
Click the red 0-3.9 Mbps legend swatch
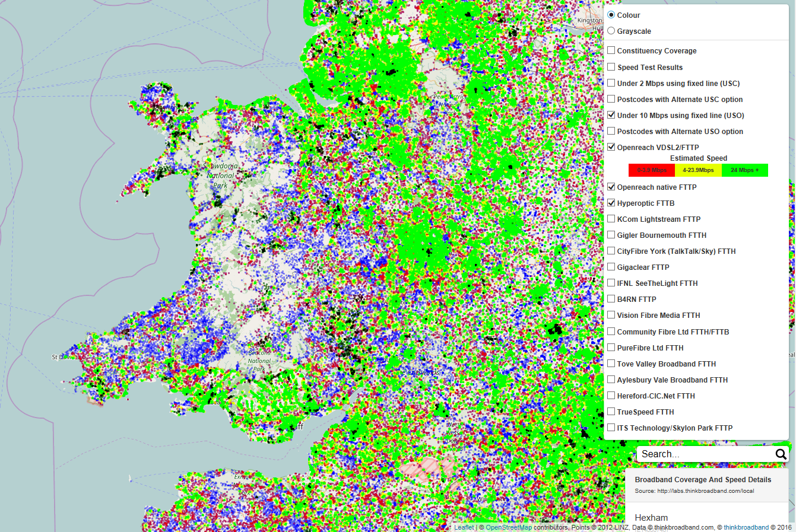652,170
